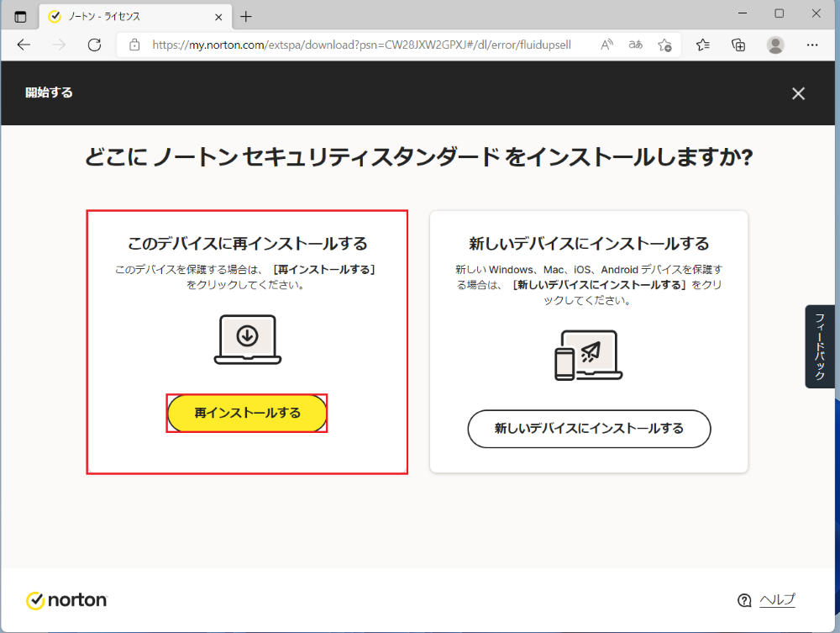Viewport: 840px width, 633px height.
Task: Open the ヘルプ link
Action: [x=777, y=599]
